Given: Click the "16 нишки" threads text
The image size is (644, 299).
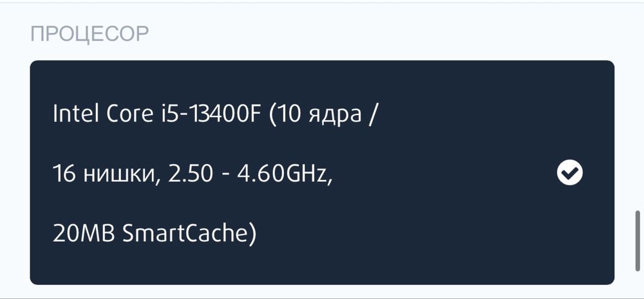Looking at the screenshot, I should [106, 173].
